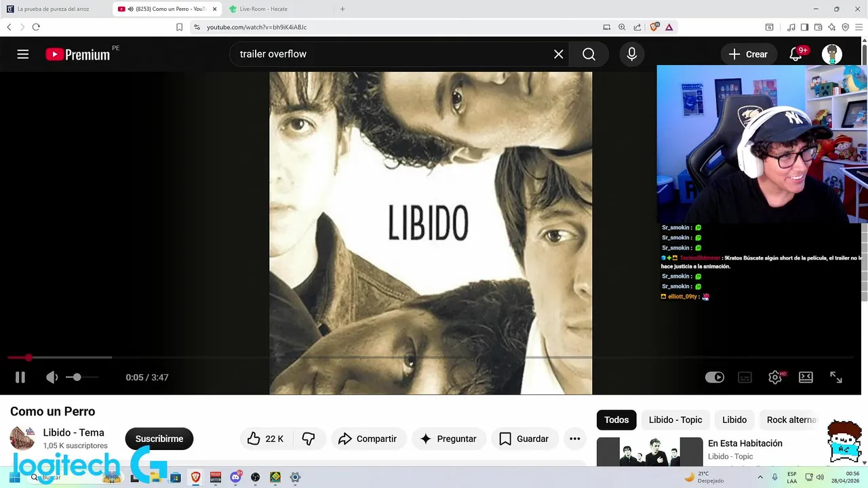The width and height of the screenshot is (868, 488).
Task: Open the ESP LAA language switcher
Action: [x=792, y=477]
